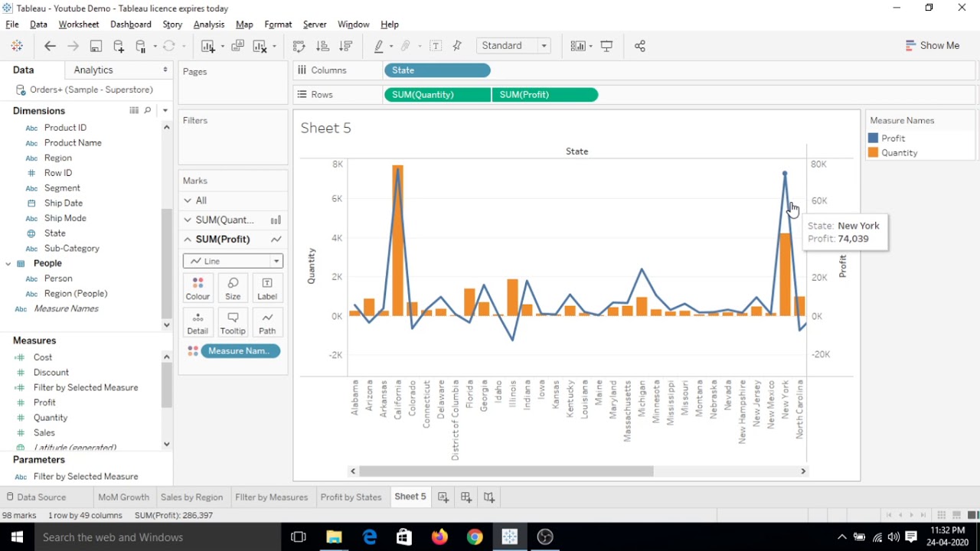The image size is (980, 551).
Task: Click the share workbook icon
Action: (x=640, y=46)
